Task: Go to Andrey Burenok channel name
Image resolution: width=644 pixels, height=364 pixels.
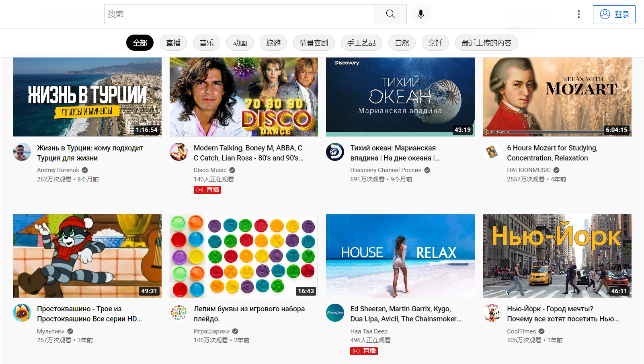Action: coord(58,170)
